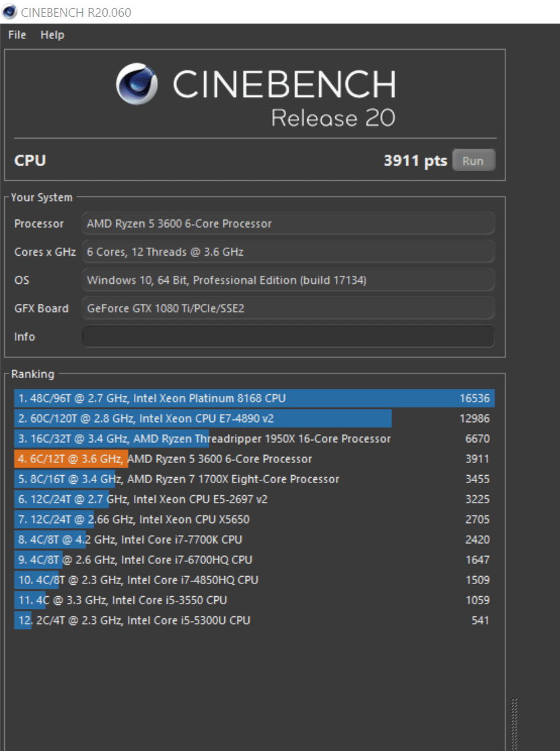Select the Xeon E7-4890 v2 ranking row
Screen dimensions: 560x751
[x=254, y=419]
